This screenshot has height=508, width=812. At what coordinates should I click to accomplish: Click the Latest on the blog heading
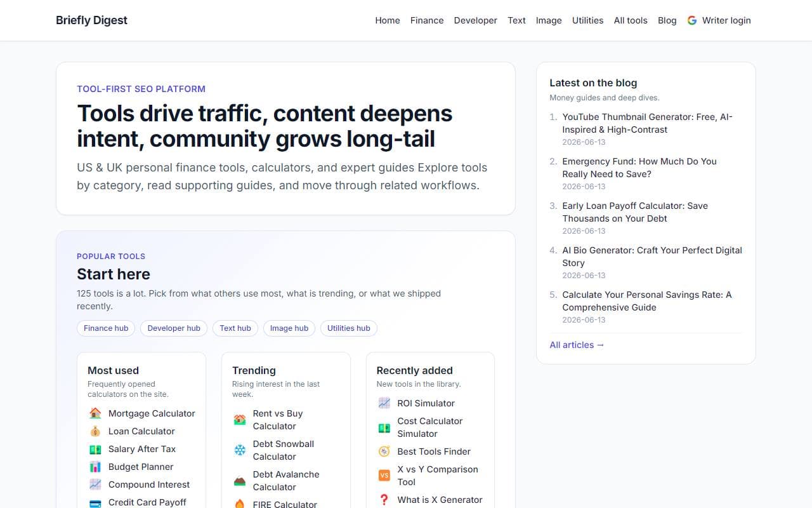pyautogui.click(x=593, y=83)
